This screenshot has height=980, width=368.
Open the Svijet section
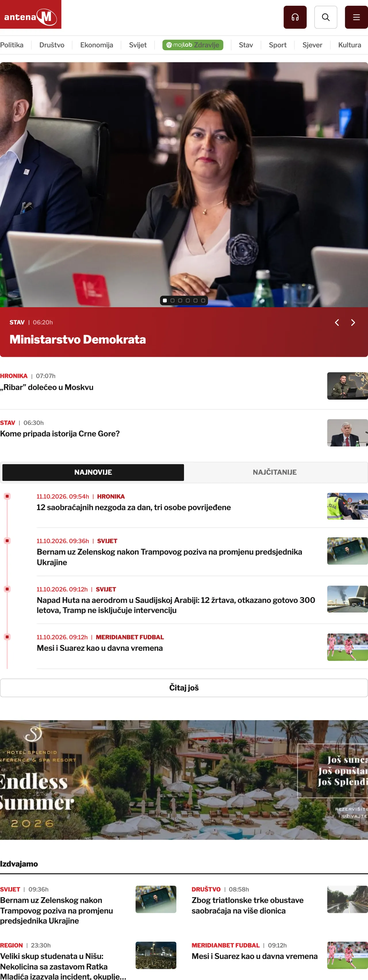click(x=137, y=45)
